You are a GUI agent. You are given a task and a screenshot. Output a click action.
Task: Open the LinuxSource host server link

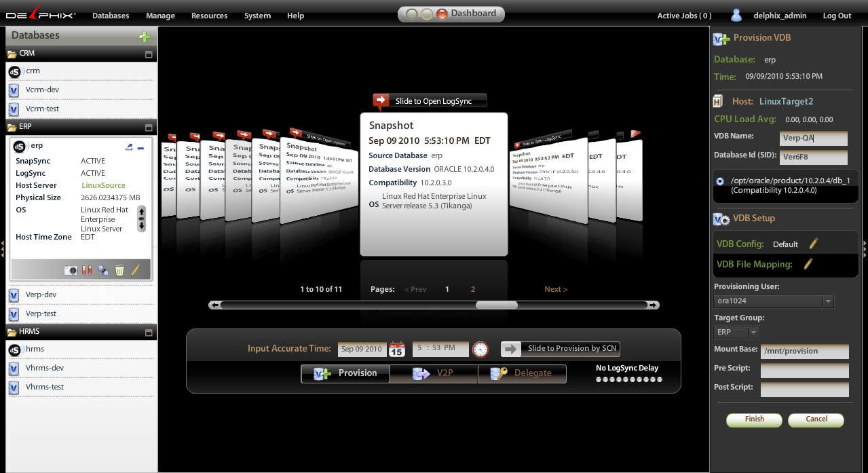click(103, 185)
